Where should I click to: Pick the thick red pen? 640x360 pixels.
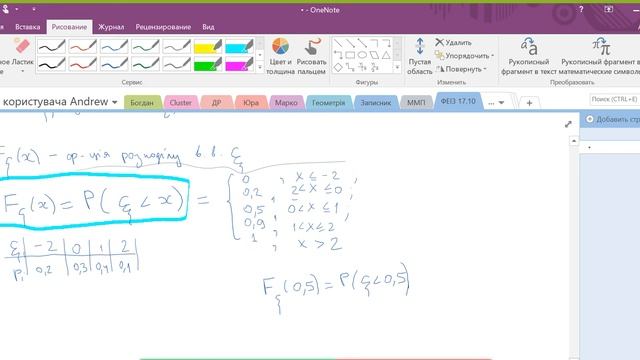[x=83, y=64]
